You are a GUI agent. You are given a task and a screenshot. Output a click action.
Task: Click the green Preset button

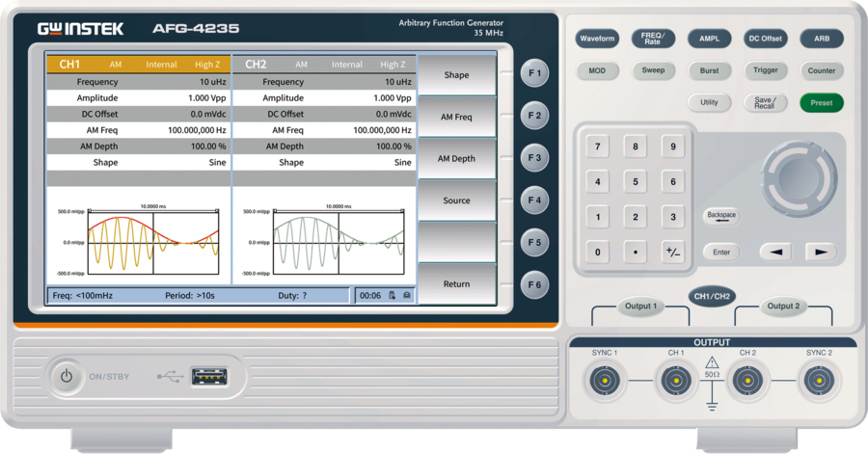[822, 103]
